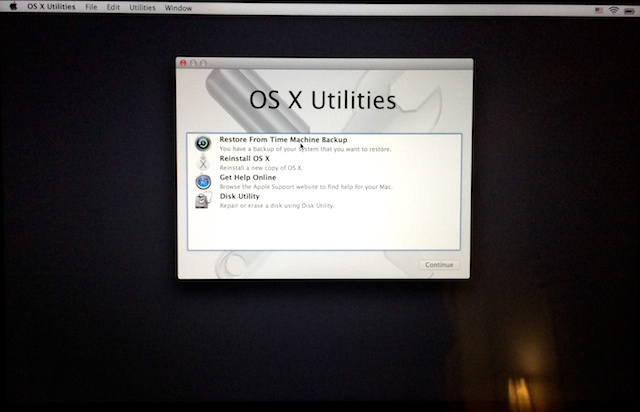Click the Disk Utility stethoscope icon
This screenshot has width=640, height=412.
point(203,200)
